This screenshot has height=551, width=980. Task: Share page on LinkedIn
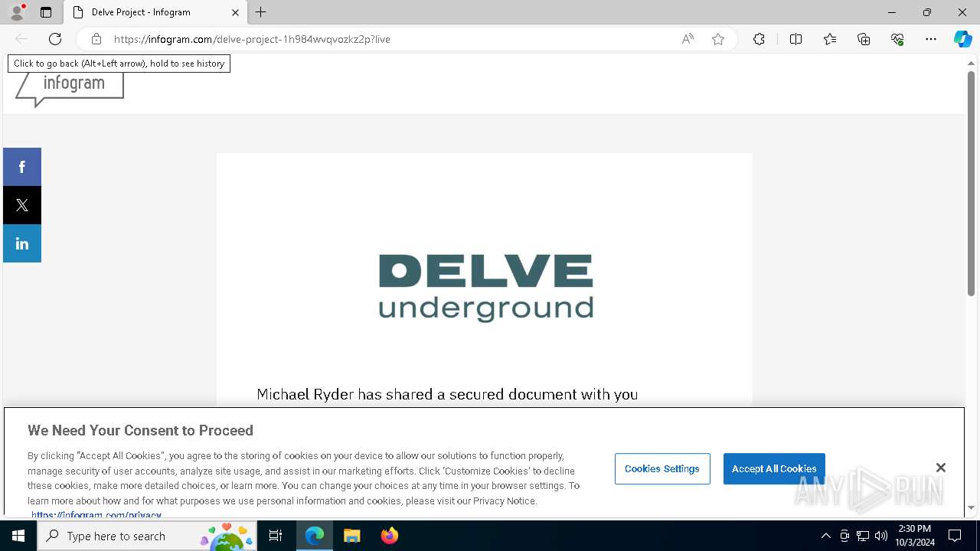pos(22,243)
